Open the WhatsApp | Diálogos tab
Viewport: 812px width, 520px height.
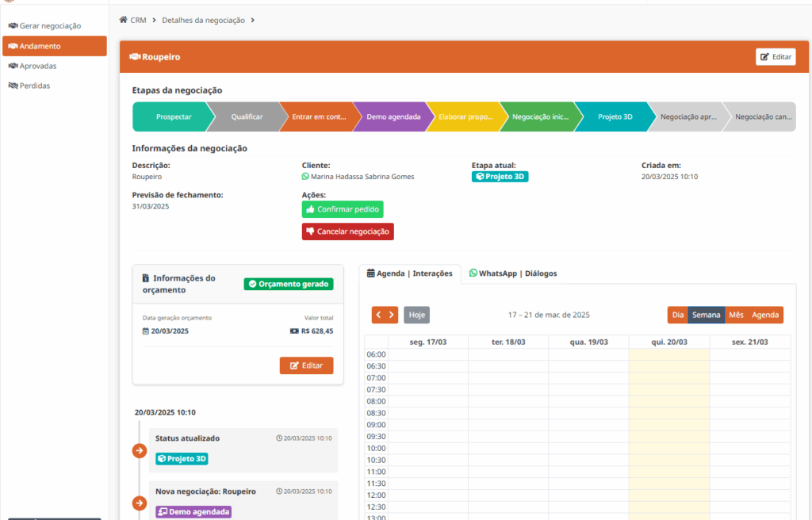(x=513, y=273)
